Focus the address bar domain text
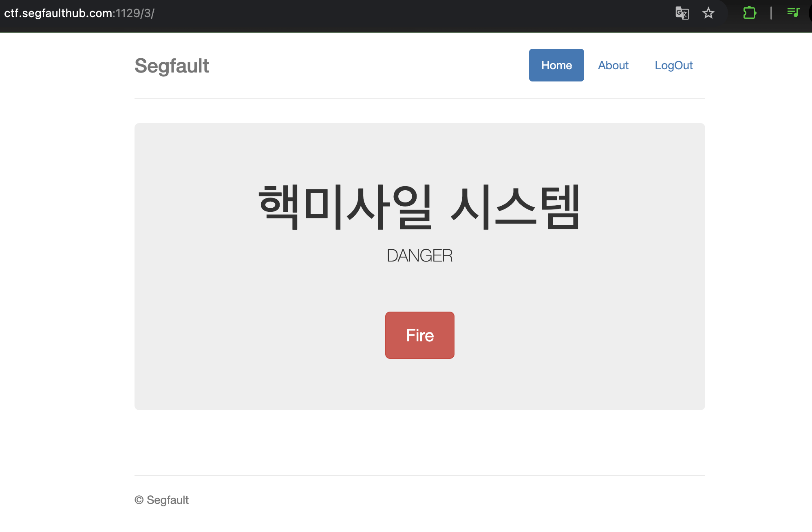Viewport: 812px width, 532px height. pyautogui.click(x=58, y=13)
